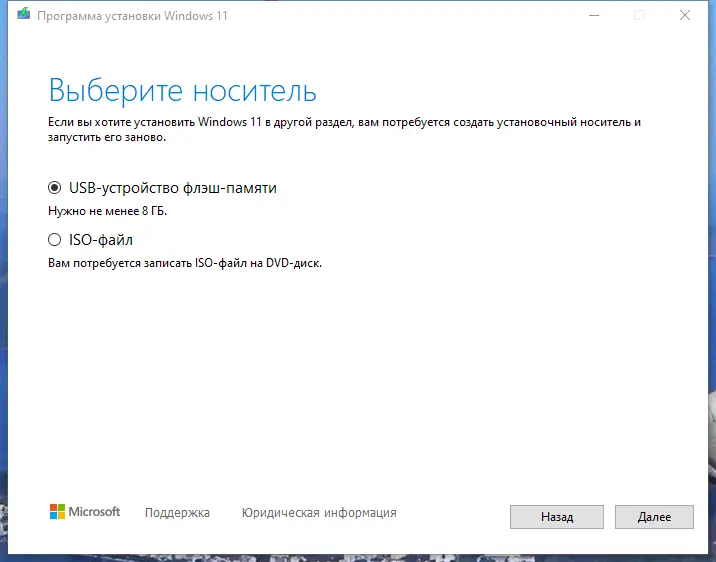Click the Windows 11 setup title bar icon

click(23, 15)
